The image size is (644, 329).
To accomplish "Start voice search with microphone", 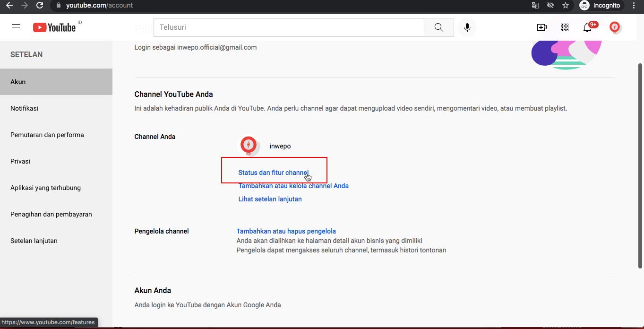I will tap(467, 27).
